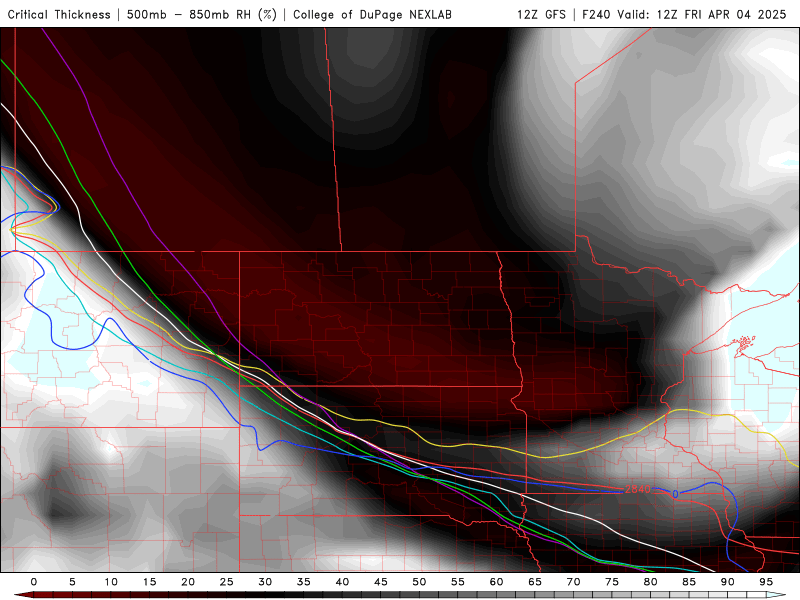Click the blue '0' contour label

point(675,494)
